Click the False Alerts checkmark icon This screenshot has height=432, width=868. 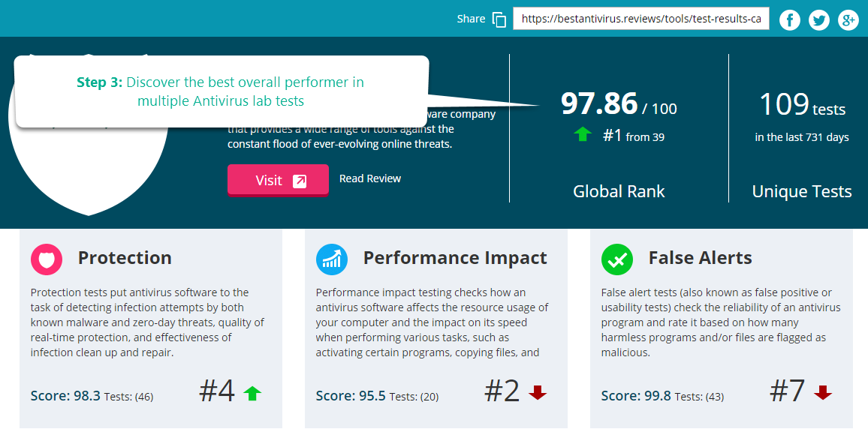coord(617,259)
